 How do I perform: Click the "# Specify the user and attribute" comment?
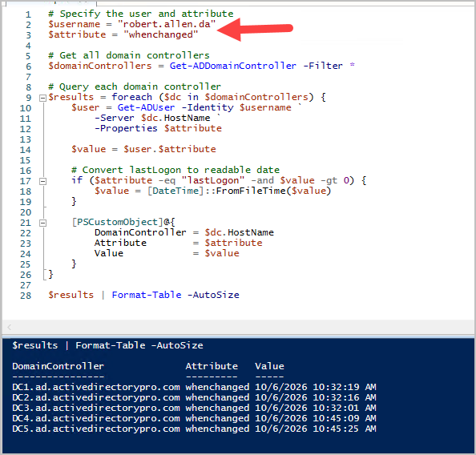pyautogui.click(x=141, y=14)
